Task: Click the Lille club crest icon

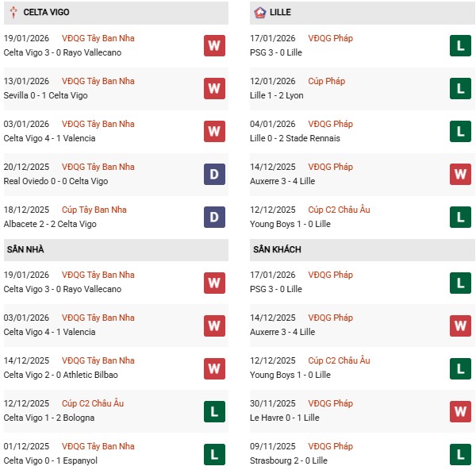Action: pos(260,13)
